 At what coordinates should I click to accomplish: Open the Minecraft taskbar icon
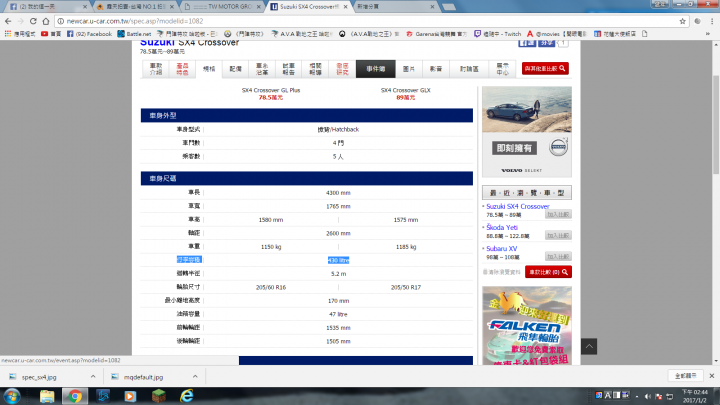159,396
